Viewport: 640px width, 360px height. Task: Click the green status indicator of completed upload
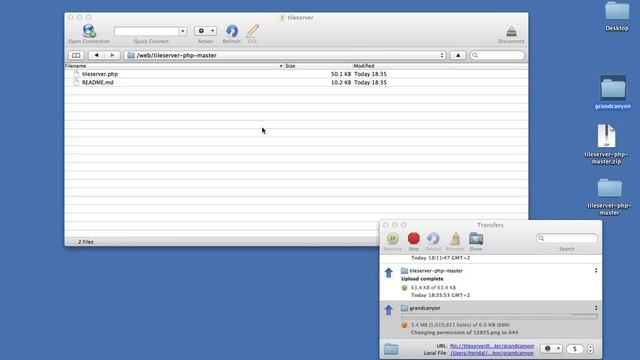(x=404, y=288)
